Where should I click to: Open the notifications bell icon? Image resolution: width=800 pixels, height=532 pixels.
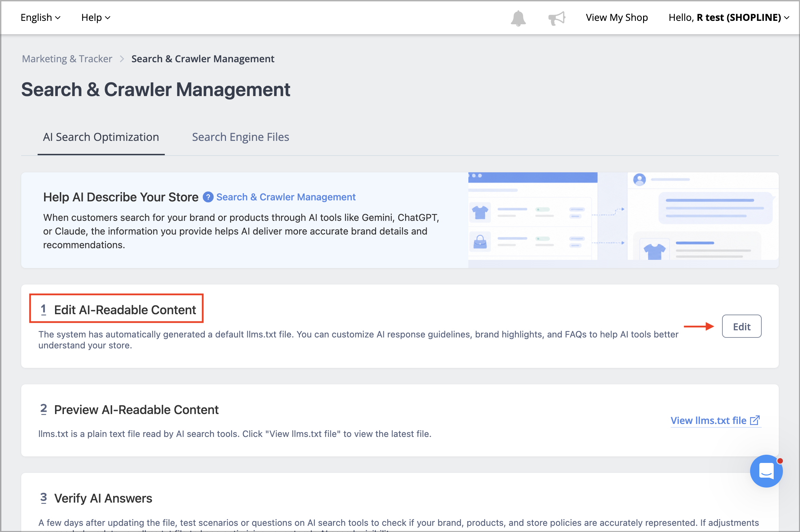pos(518,18)
